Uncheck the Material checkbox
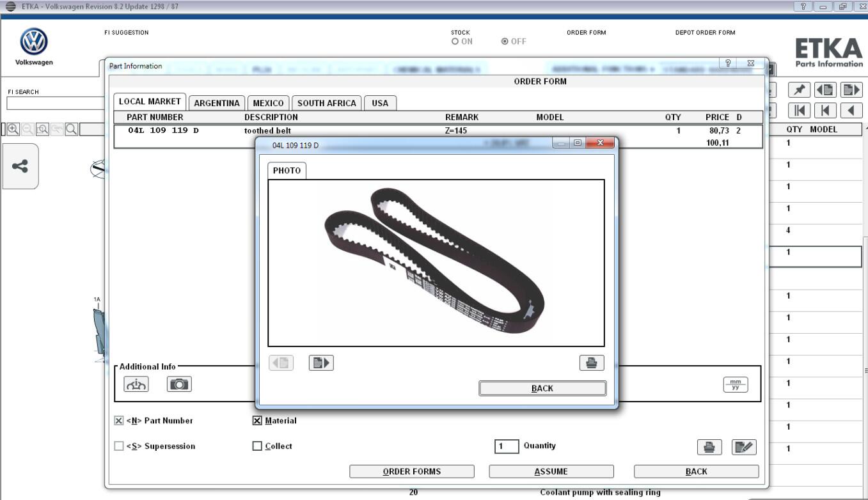 pyautogui.click(x=257, y=421)
